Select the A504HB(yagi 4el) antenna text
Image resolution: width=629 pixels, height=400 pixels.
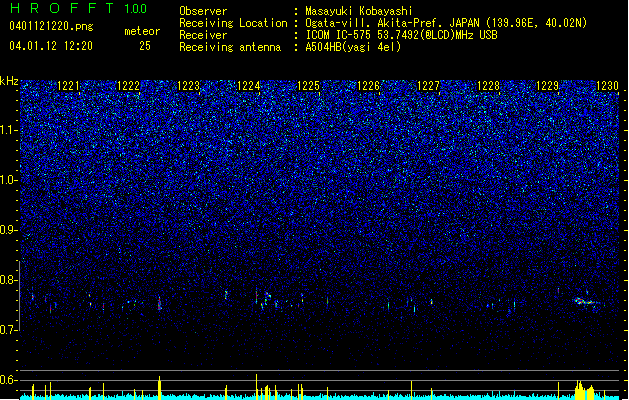pyautogui.click(x=353, y=47)
